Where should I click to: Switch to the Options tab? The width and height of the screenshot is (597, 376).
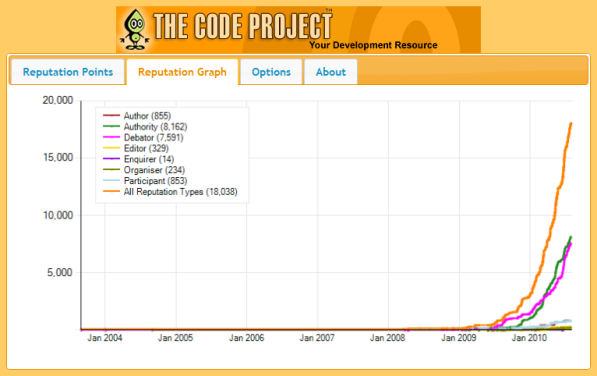[271, 72]
